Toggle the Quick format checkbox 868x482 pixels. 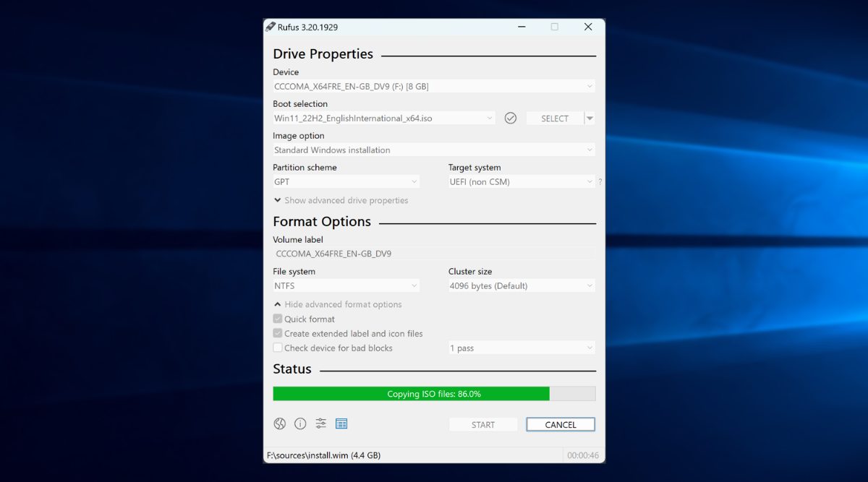(278, 319)
